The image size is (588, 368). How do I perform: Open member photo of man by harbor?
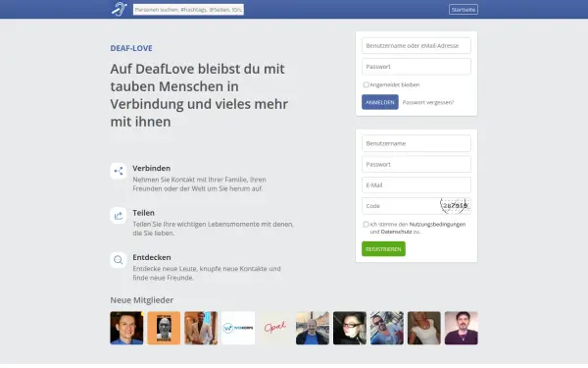click(313, 328)
